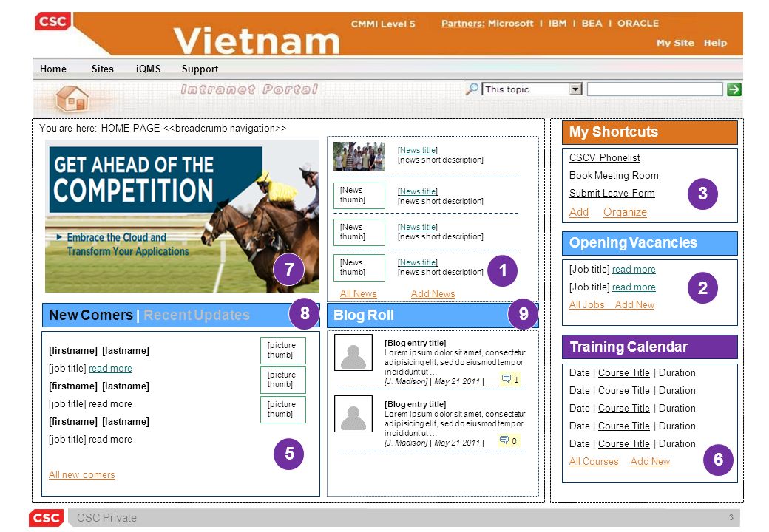Open the All Courses link
This screenshot has height=532, width=769.
594,462
